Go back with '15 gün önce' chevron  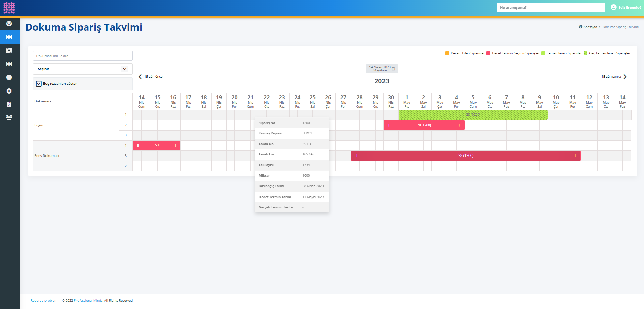pos(140,77)
